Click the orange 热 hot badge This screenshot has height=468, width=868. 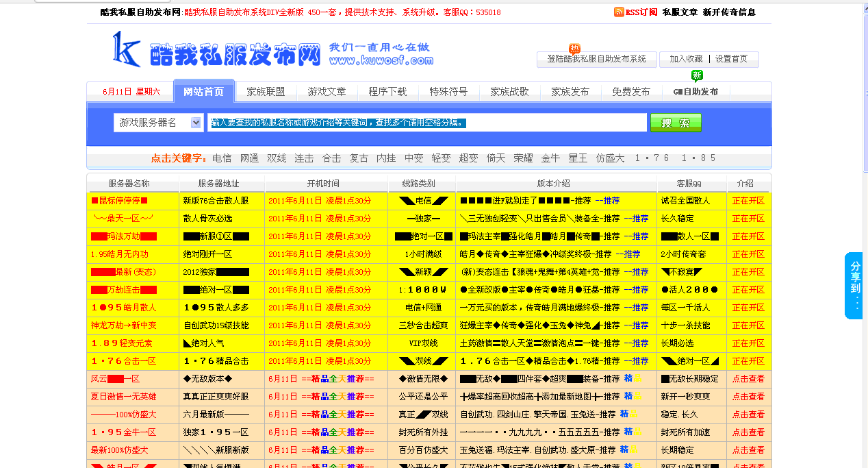point(574,48)
